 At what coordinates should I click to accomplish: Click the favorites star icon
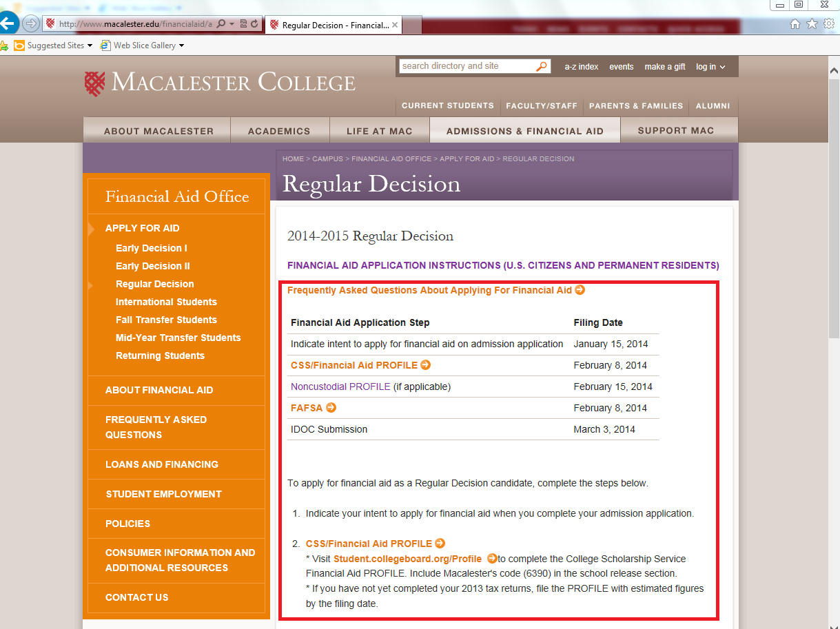point(812,24)
